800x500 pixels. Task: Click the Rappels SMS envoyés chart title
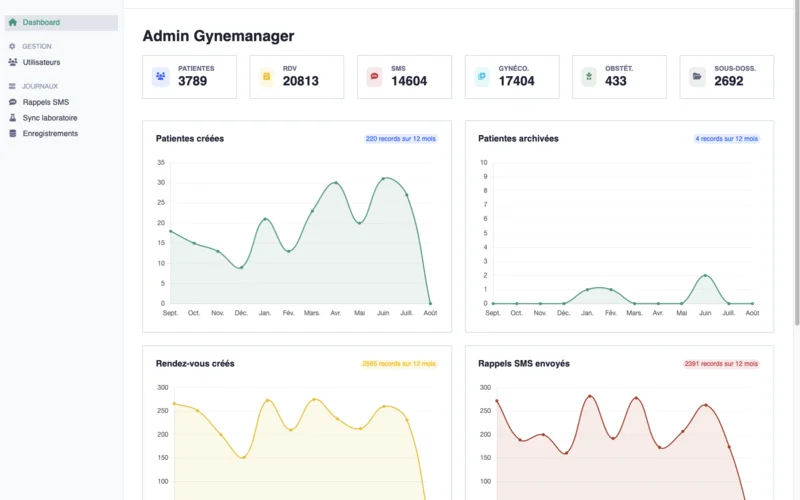(524, 364)
